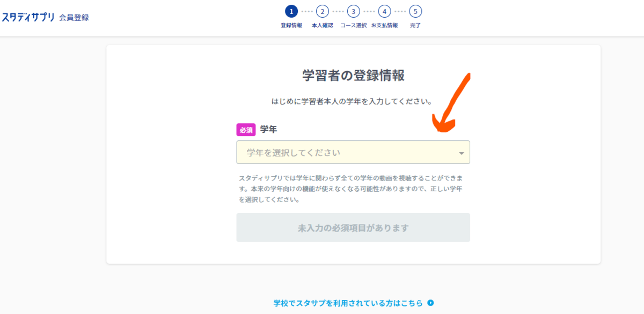Click the filled step 1 circle icon

[290, 11]
